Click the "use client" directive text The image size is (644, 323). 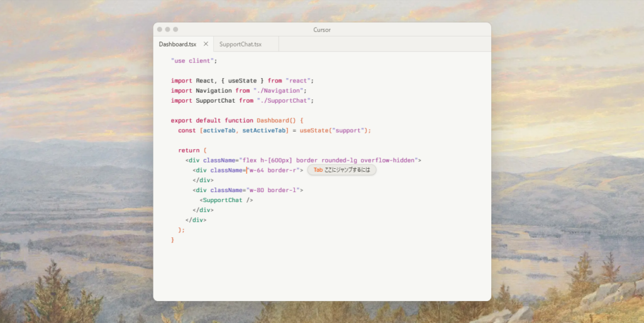pos(192,61)
